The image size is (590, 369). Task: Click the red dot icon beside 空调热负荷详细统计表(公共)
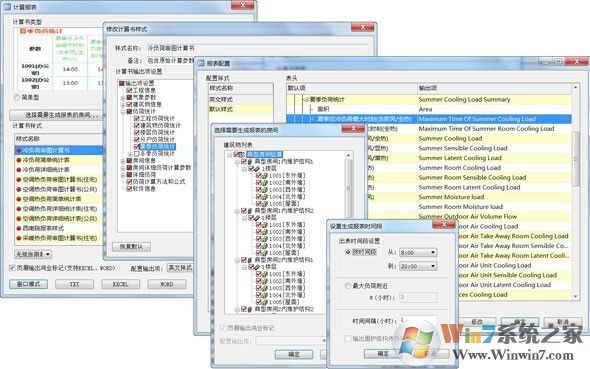coord(18,219)
